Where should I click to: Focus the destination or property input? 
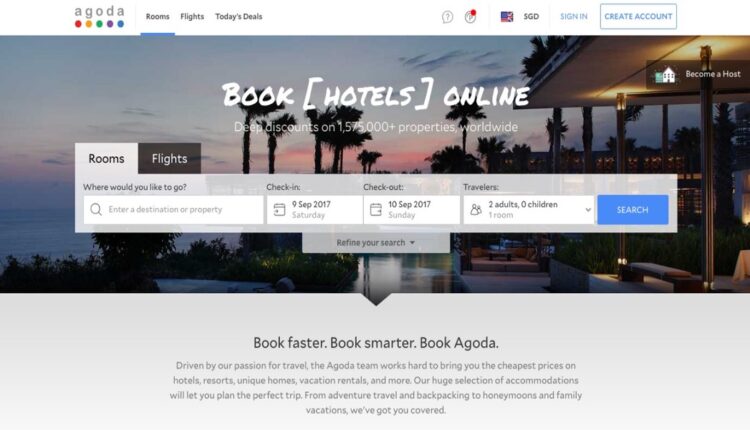tap(174, 209)
